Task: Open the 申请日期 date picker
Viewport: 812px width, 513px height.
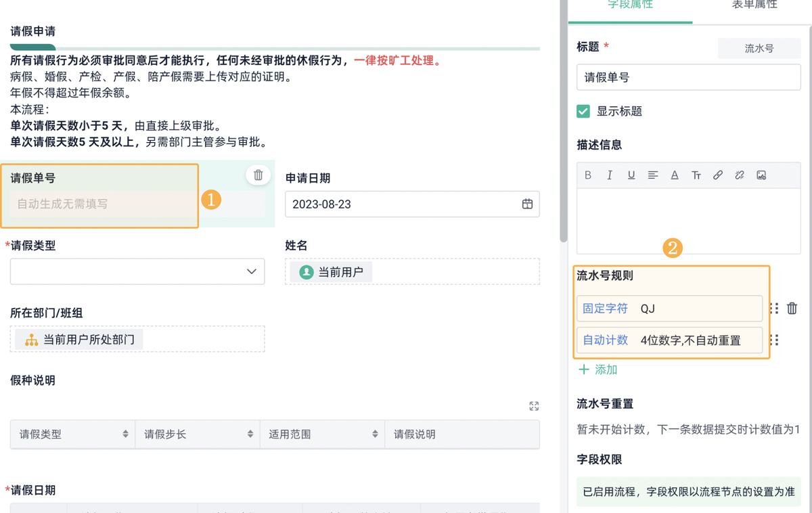Action: pos(527,204)
